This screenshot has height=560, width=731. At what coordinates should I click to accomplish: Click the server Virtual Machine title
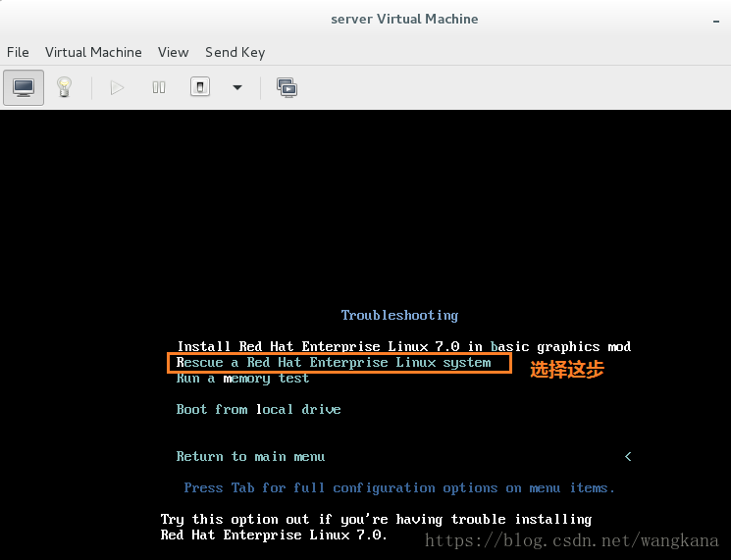[x=404, y=19]
